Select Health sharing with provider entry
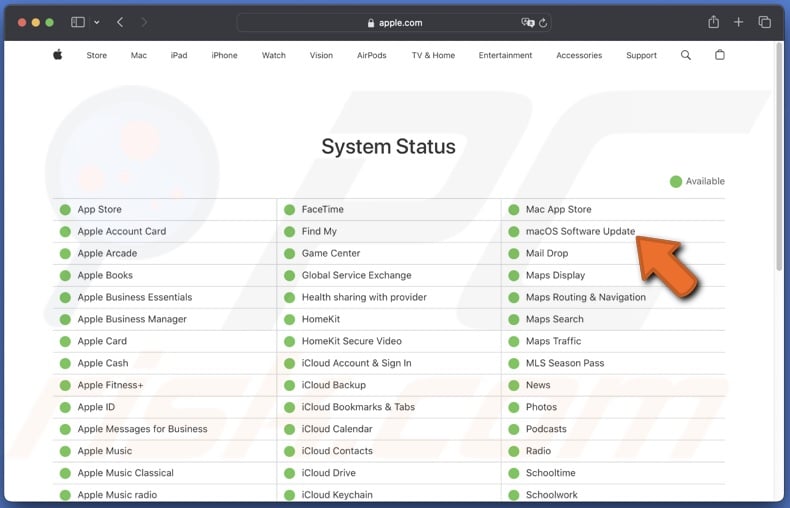 click(364, 297)
